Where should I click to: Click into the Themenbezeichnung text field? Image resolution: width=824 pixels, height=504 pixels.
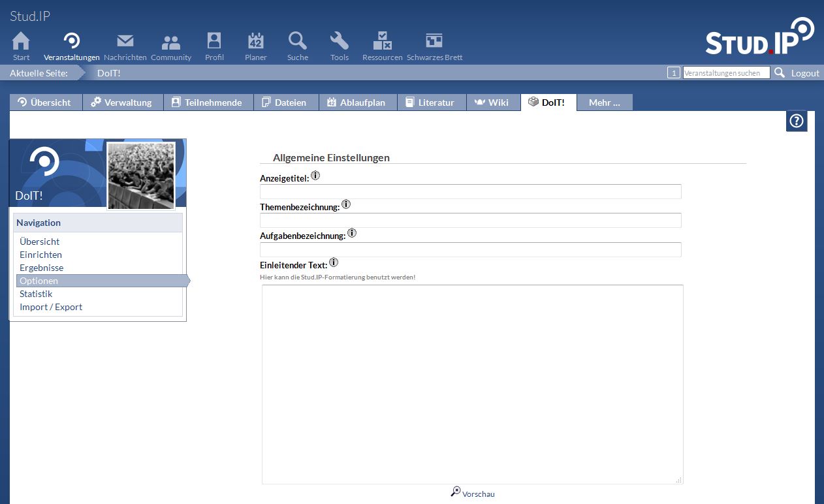point(470,220)
